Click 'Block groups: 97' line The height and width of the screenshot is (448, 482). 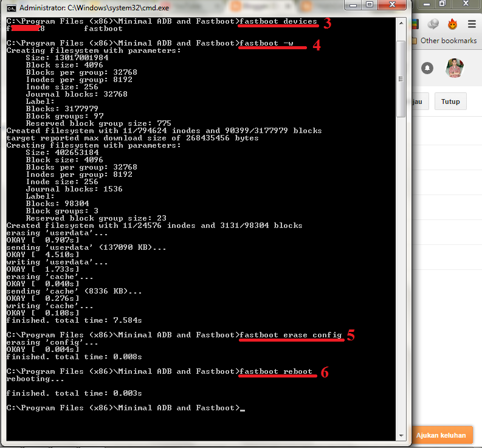pyautogui.click(x=64, y=116)
